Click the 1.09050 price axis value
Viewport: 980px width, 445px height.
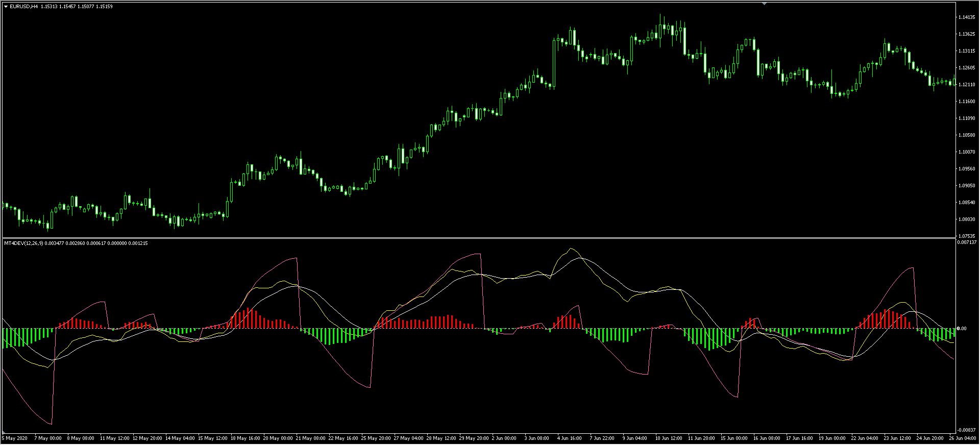(x=967, y=186)
